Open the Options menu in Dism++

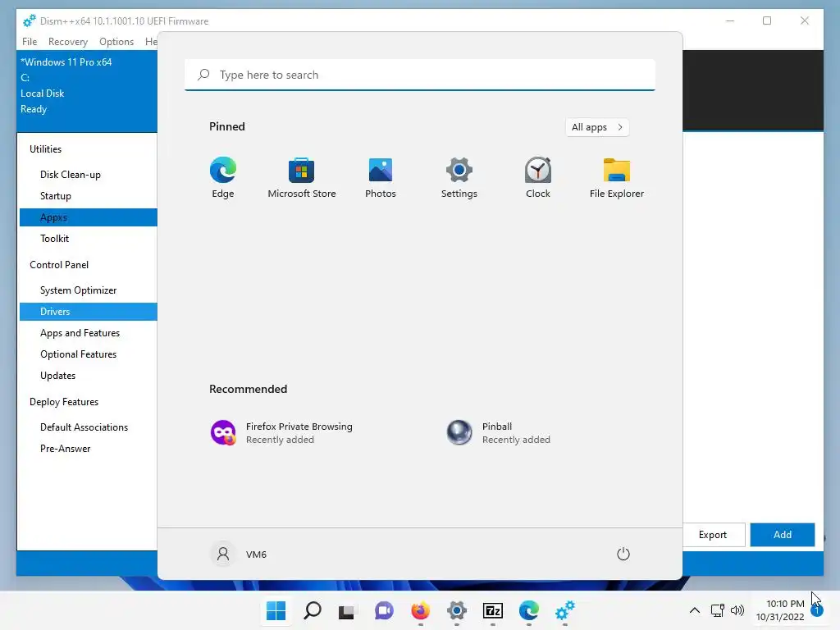pos(116,41)
